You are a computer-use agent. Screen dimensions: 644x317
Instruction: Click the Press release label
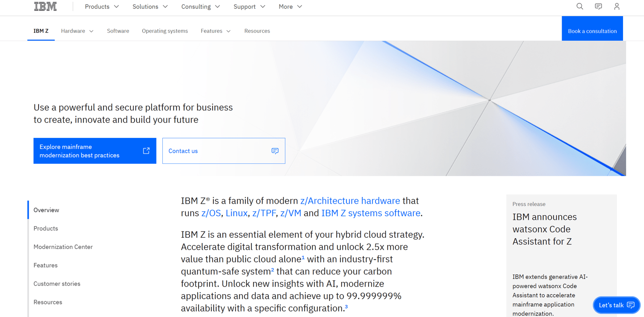click(529, 204)
